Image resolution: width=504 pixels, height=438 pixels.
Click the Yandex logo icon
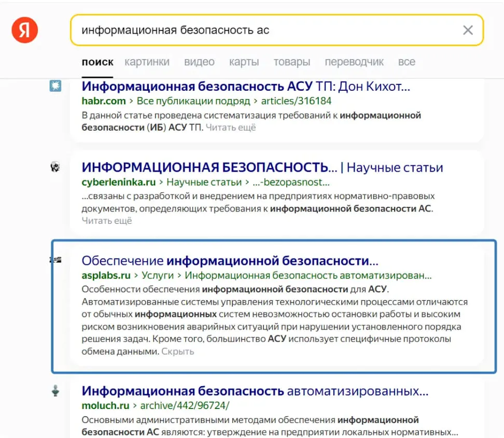coord(24,30)
